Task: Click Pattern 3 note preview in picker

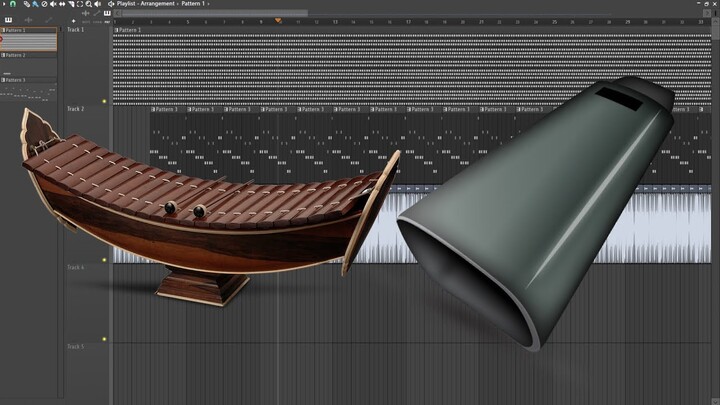Action: [x=29, y=92]
